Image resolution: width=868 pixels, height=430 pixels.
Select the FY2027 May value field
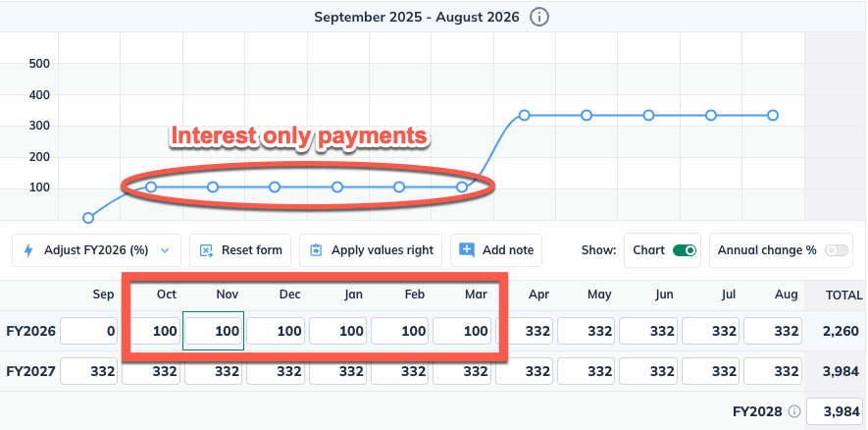click(x=587, y=371)
